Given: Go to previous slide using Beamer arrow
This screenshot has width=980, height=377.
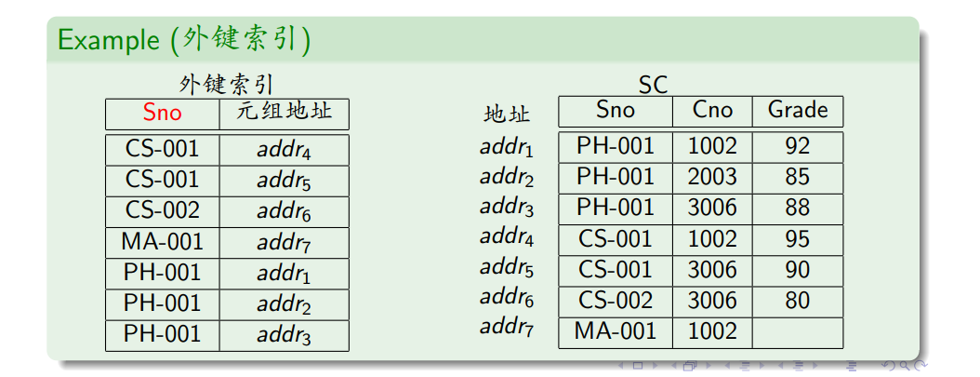Looking at the screenshot, I should 620,366.
